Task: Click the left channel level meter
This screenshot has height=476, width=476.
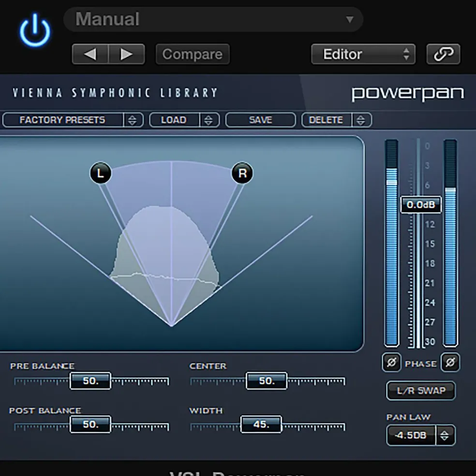Action: pyautogui.click(x=391, y=243)
